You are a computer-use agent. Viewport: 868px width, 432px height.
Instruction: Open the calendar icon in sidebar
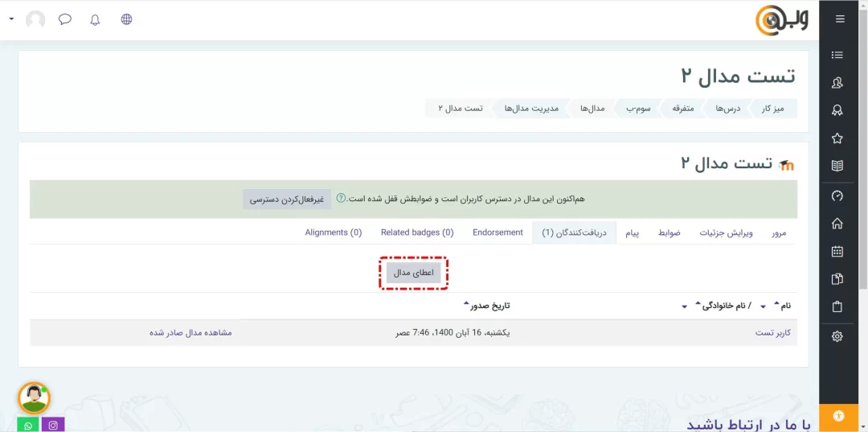click(837, 252)
